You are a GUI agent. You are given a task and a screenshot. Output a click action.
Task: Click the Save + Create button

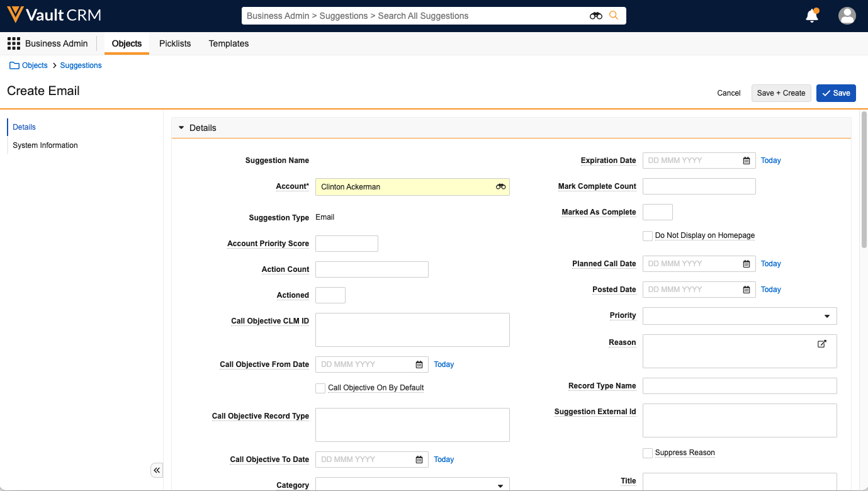click(781, 93)
